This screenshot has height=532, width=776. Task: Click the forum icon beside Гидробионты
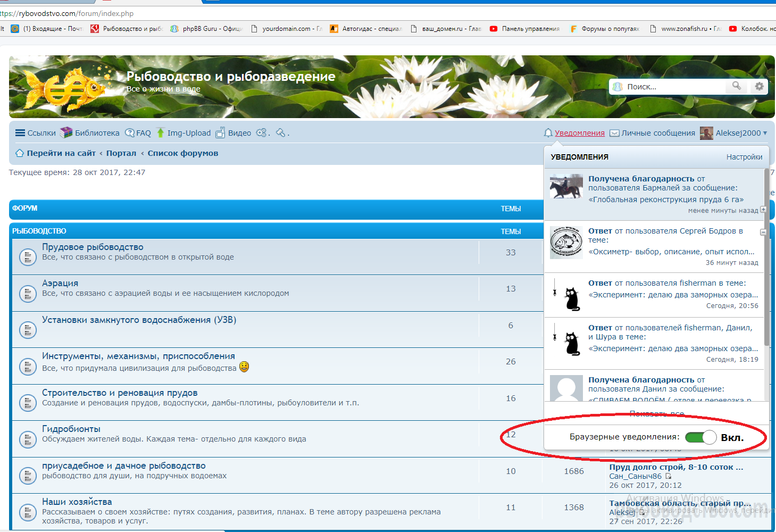click(x=28, y=439)
